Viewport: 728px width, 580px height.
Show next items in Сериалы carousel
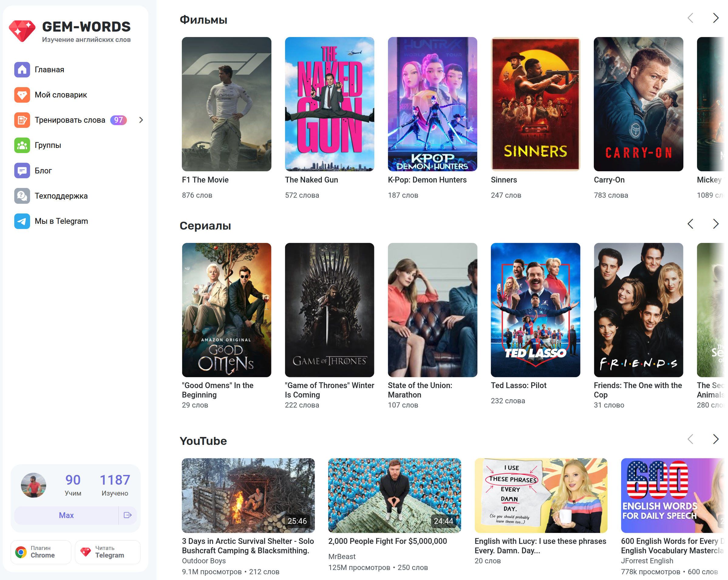[x=716, y=224]
